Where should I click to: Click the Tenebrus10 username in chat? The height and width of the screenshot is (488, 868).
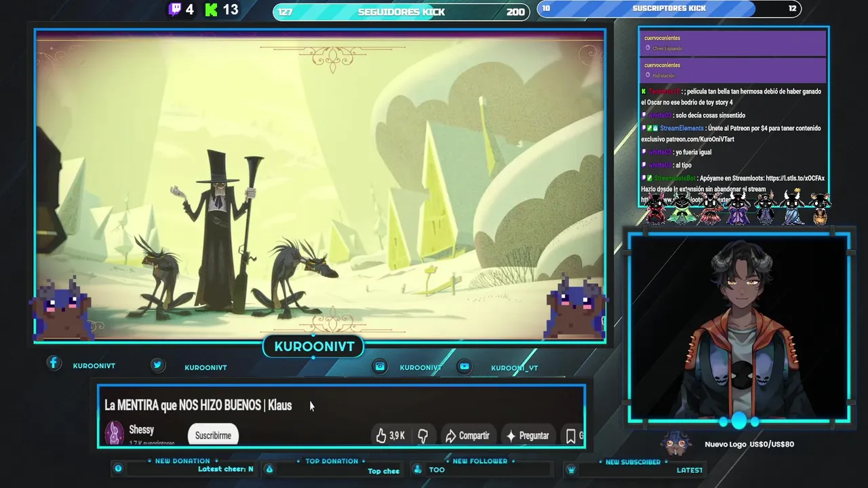click(x=665, y=91)
